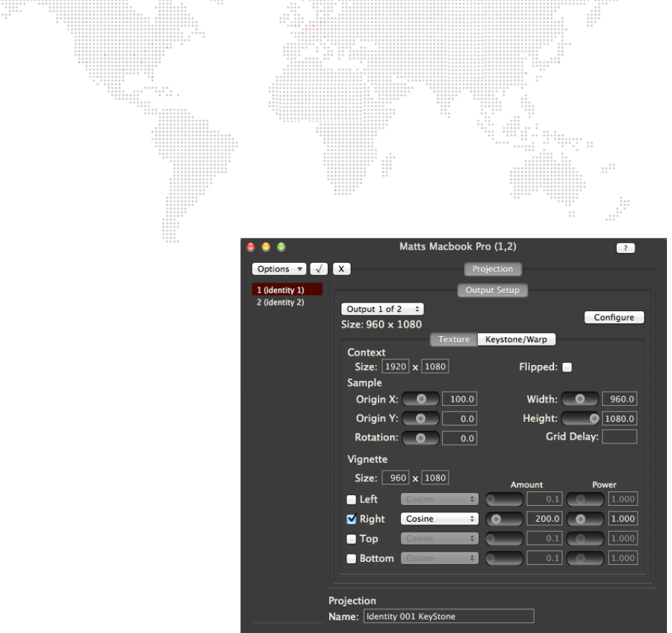Tick the Top vignette checkbox
This screenshot has width=672, height=633.
click(x=351, y=539)
